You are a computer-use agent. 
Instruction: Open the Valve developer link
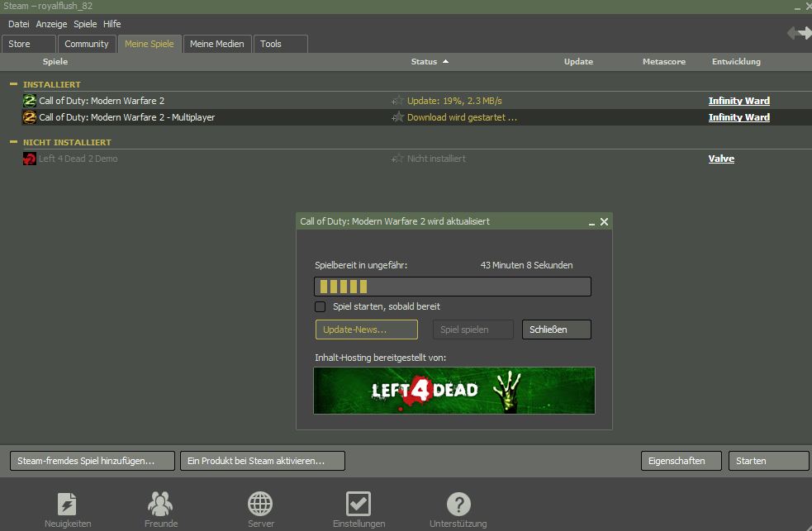coord(721,159)
